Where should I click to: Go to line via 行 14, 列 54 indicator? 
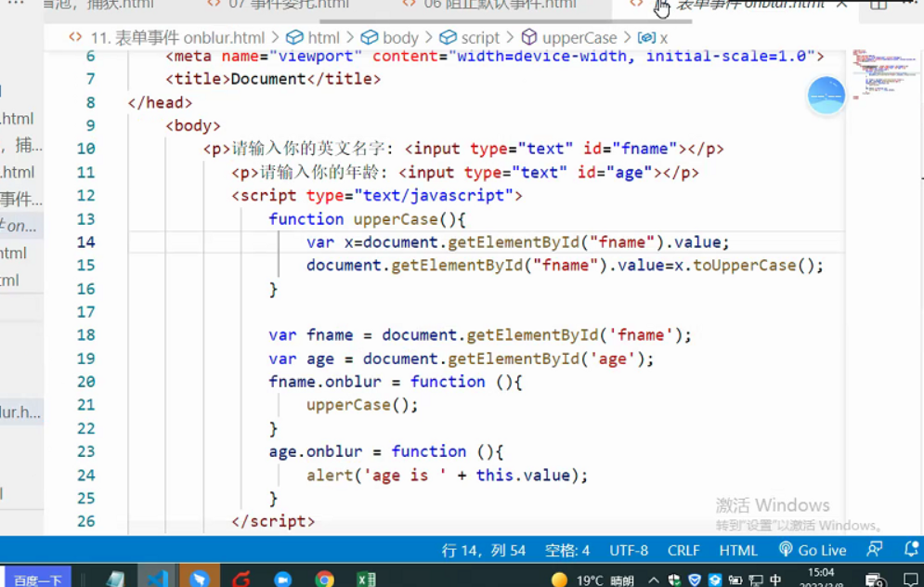click(483, 550)
